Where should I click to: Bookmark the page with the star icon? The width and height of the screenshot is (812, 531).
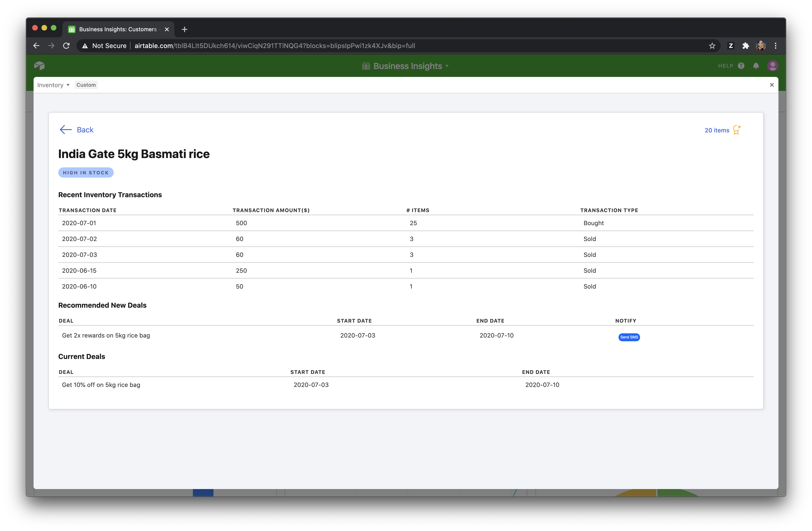[x=712, y=46]
